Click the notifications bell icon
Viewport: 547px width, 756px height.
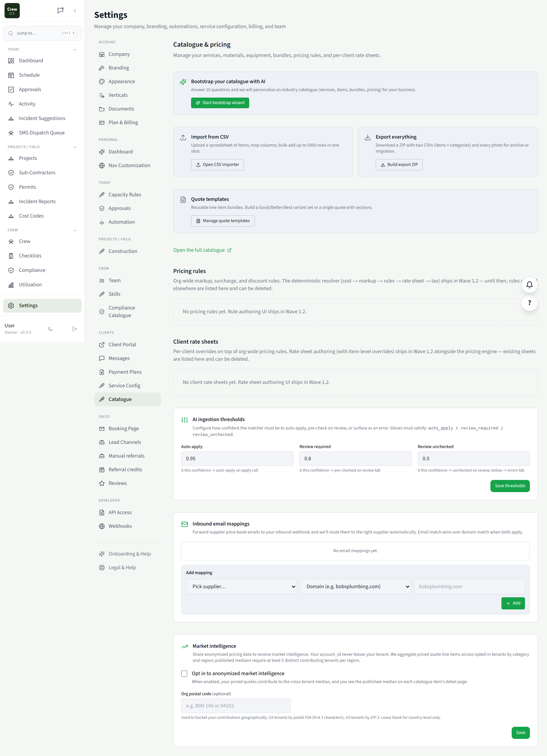pyautogui.click(x=529, y=285)
